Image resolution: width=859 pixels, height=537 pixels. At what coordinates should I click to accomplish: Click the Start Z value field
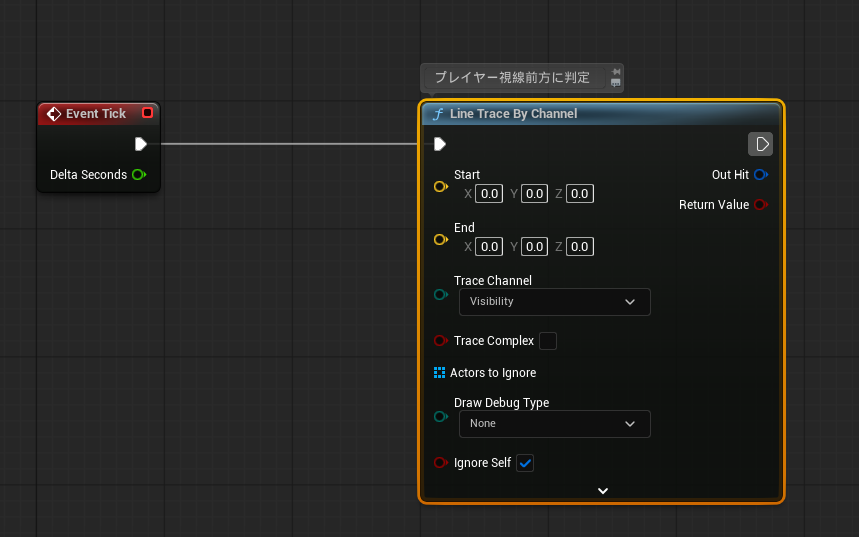coord(580,194)
